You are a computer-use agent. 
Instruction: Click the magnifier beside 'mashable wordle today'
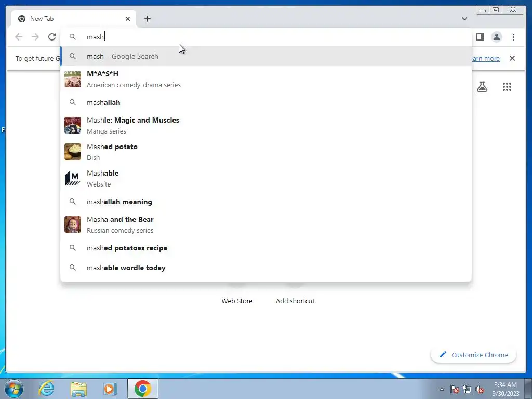[x=73, y=268]
